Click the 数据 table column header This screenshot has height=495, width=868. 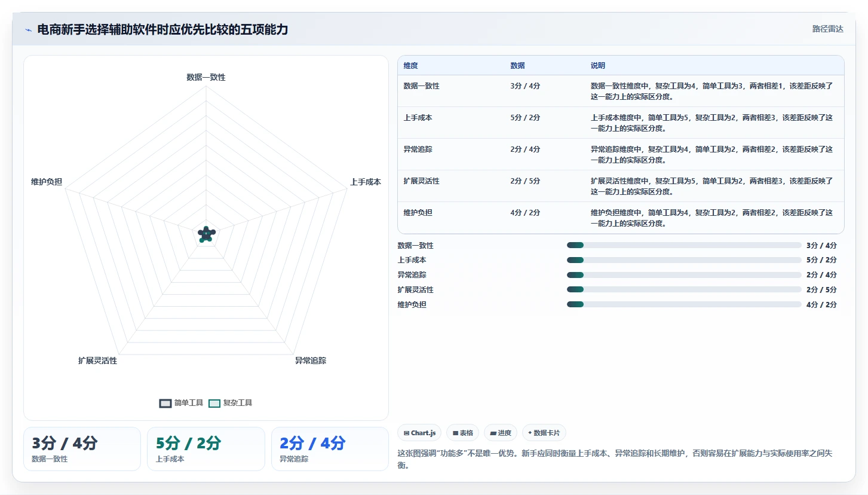click(517, 65)
